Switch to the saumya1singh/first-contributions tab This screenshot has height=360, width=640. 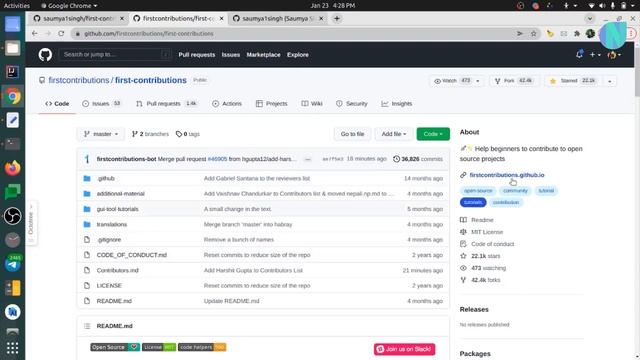[x=78, y=18]
